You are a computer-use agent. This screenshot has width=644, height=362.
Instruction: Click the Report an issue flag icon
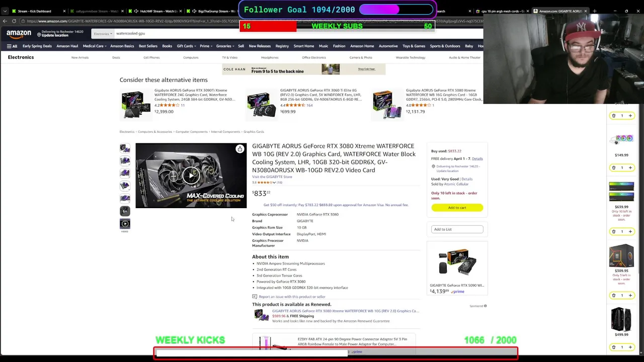point(255,297)
